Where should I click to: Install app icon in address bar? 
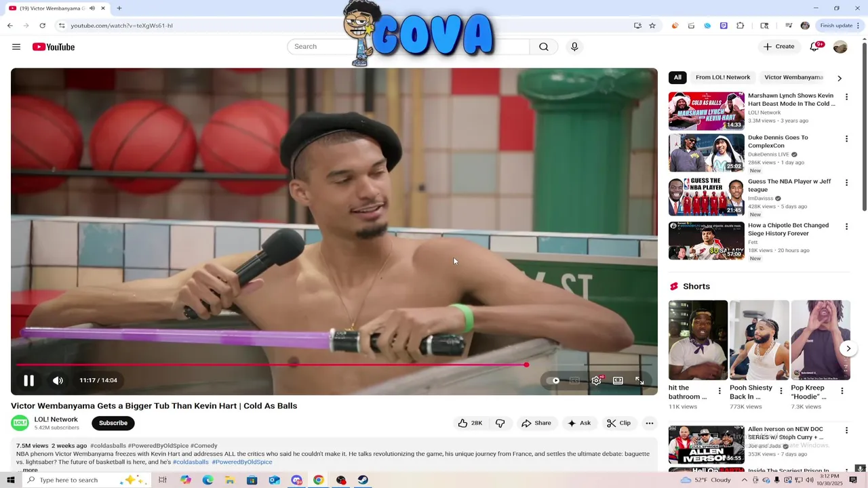(637, 26)
